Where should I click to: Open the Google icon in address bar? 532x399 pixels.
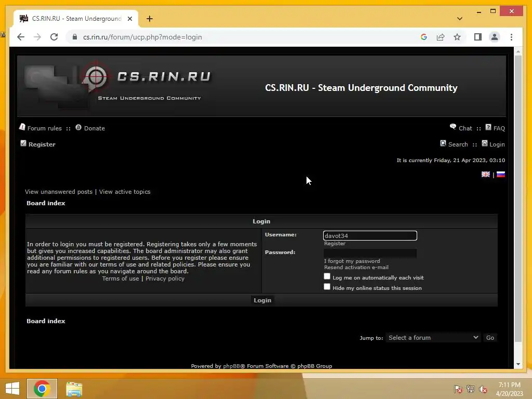pos(424,37)
